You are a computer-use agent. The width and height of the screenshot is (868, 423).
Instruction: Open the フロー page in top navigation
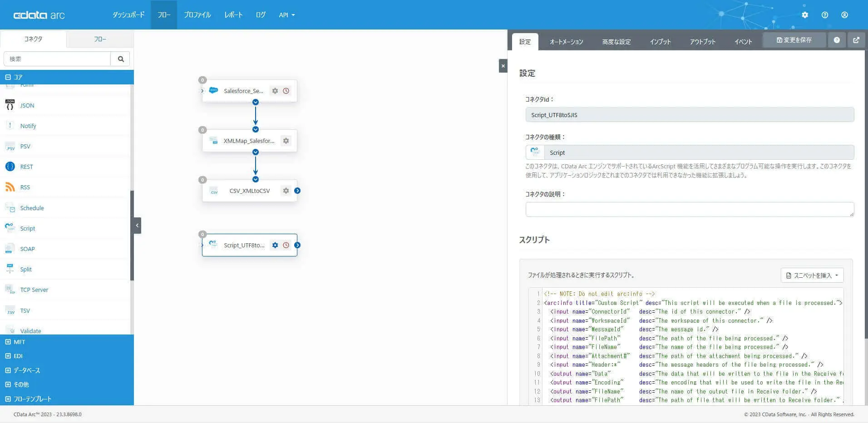164,15
